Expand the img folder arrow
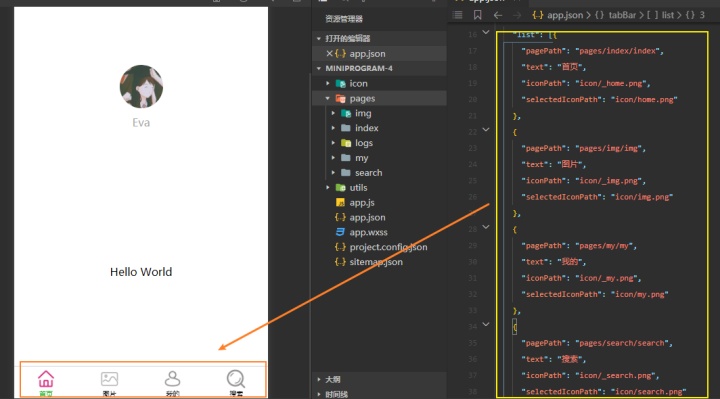This screenshot has height=399, width=720. [333, 113]
